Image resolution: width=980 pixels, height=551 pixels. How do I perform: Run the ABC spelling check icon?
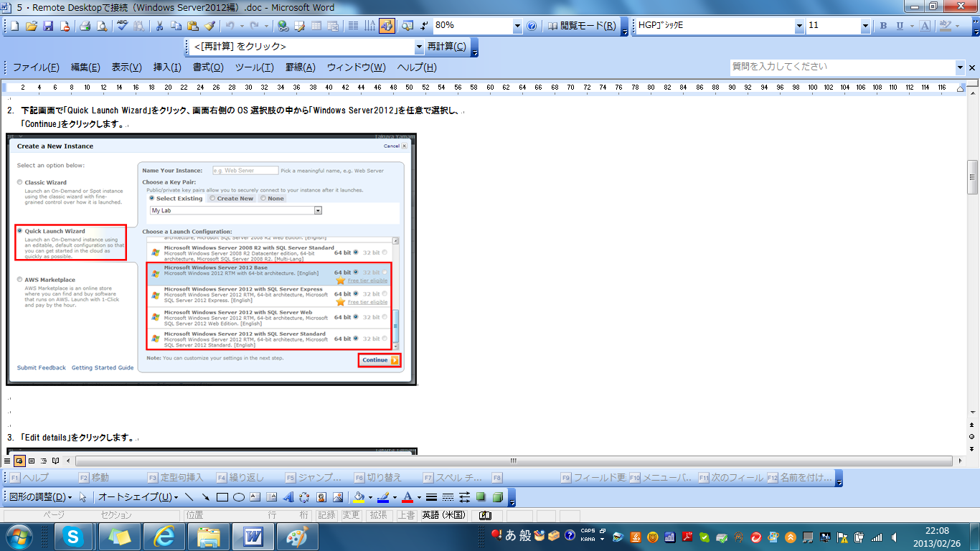122,26
